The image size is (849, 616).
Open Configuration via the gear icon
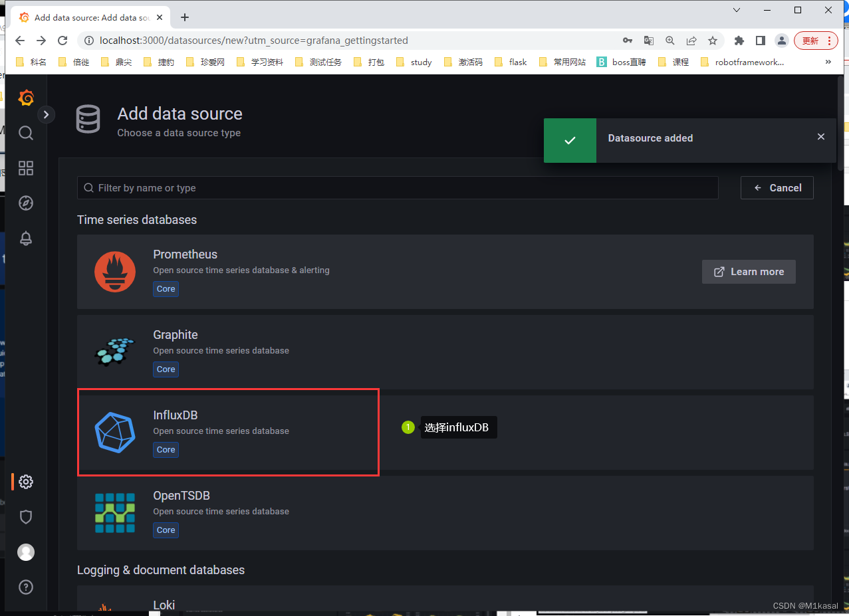click(x=26, y=482)
